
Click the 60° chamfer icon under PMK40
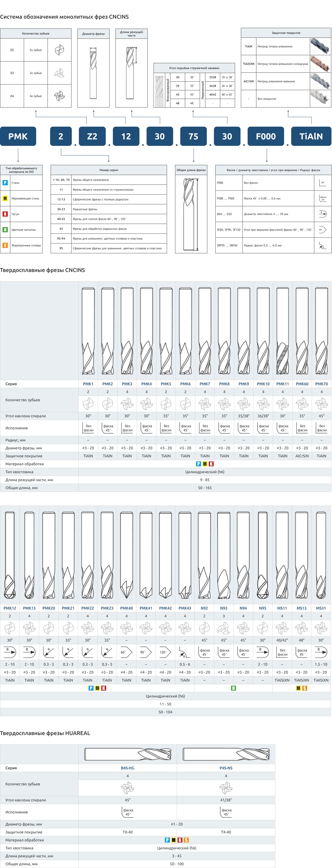point(127,652)
